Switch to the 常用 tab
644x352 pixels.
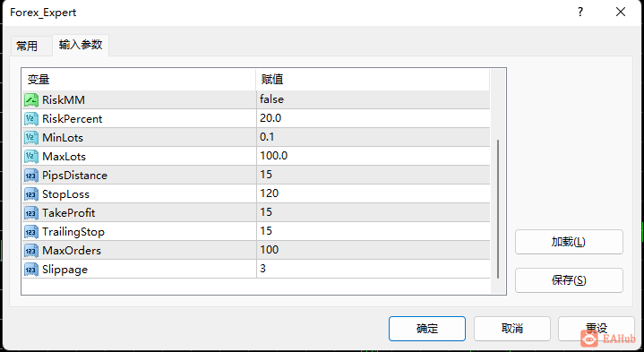click(x=27, y=46)
